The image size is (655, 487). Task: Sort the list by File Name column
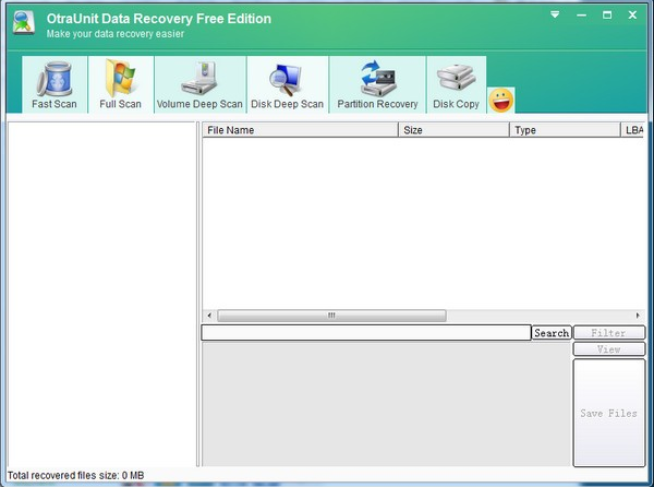coord(300,130)
